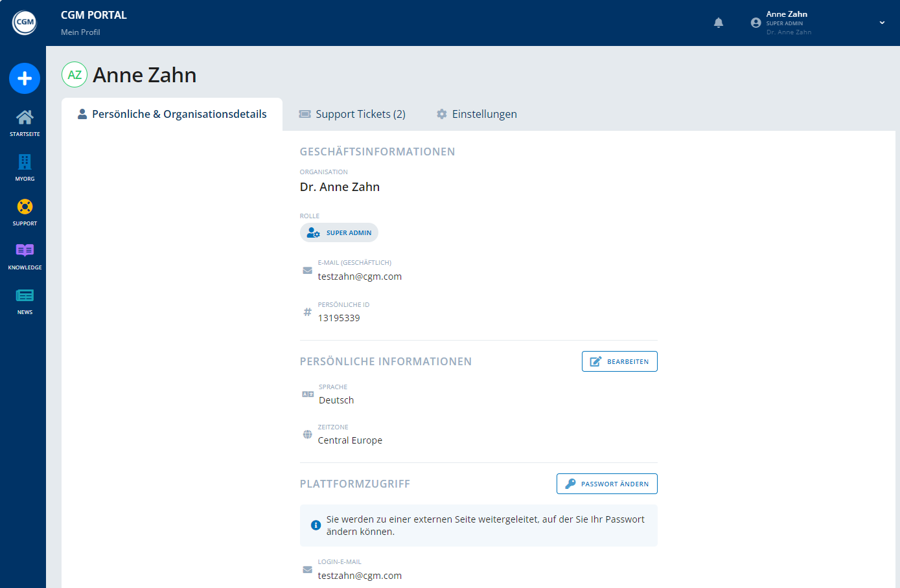Click the Passwort ändern button
Image resolution: width=900 pixels, height=588 pixels.
[606, 483]
